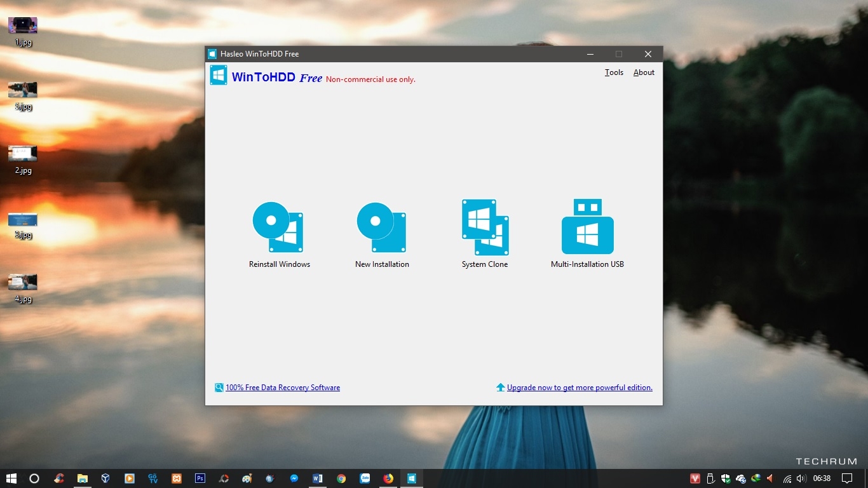Open the Action Center notifications icon

pos(847,478)
